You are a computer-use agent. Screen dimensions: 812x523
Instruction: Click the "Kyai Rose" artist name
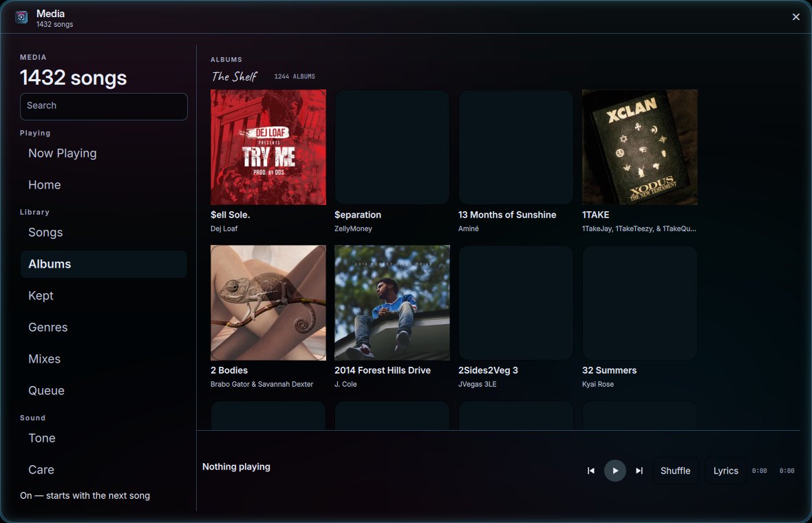(597, 384)
